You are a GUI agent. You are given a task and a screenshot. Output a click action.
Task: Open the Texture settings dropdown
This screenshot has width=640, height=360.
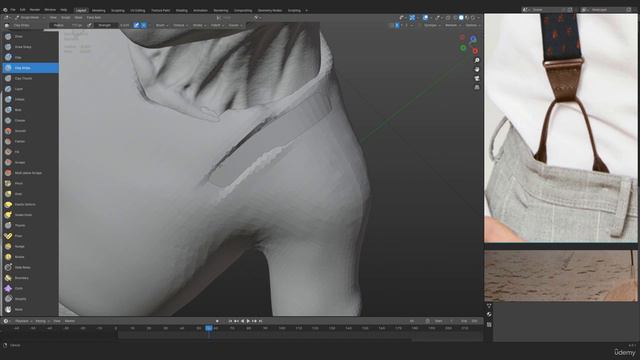click(180, 25)
